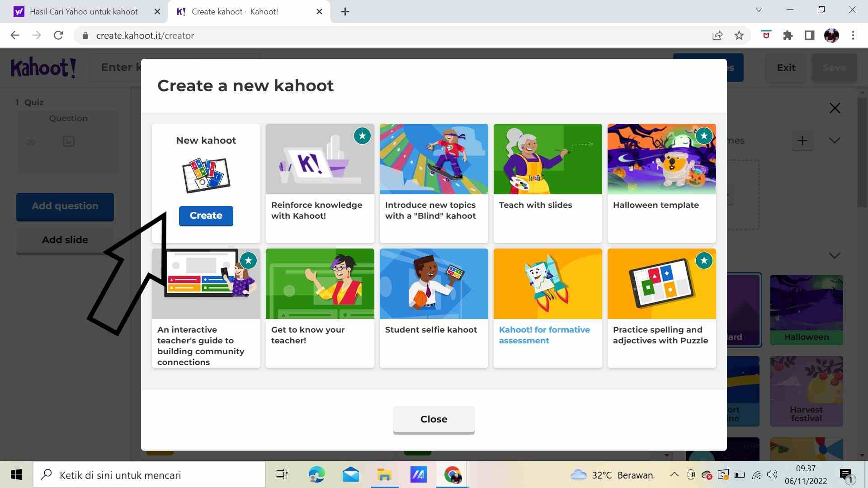The height and width of the screenshot is (488, 868).
Task: Click the star badge on Puzzle template card
Action: (704, 260)
